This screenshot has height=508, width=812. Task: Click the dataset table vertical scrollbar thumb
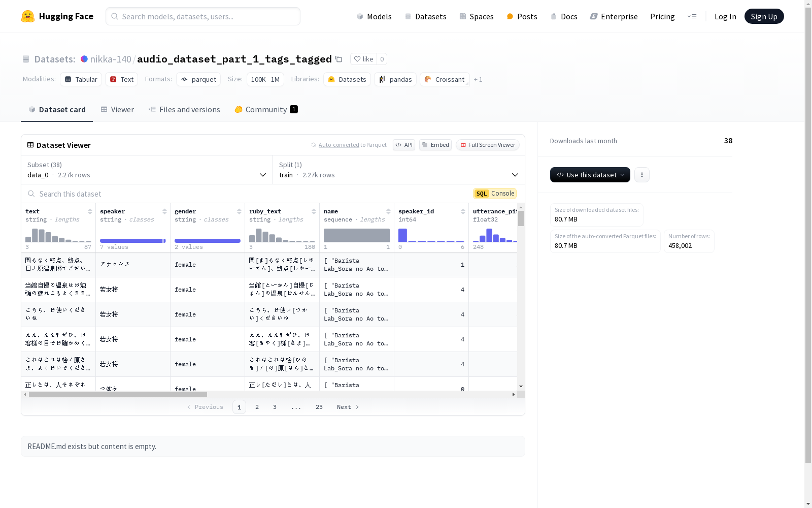click(521, 218)
